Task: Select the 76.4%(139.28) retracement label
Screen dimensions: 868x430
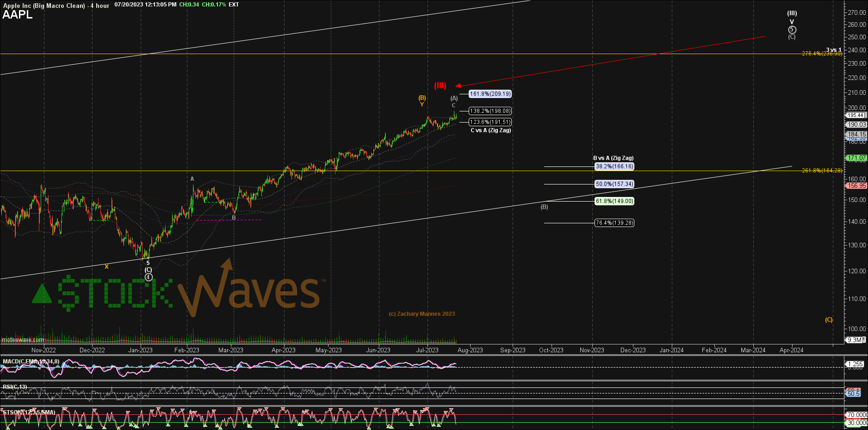Action: pos(614,223)
